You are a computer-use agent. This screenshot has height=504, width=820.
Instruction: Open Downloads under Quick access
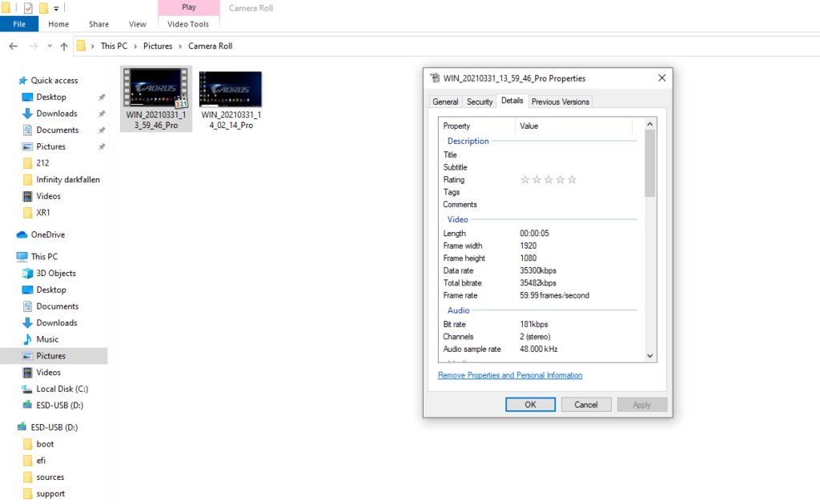click(56, 114)
